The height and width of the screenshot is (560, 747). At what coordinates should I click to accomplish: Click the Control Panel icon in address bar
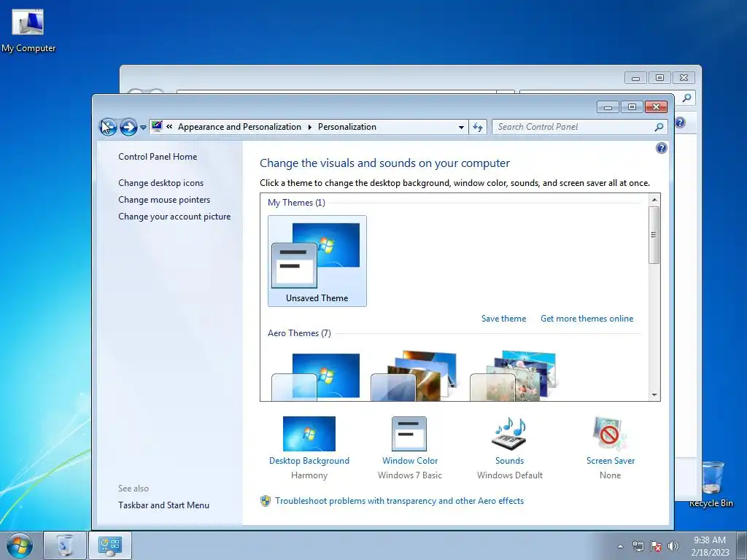pos(157,126)
